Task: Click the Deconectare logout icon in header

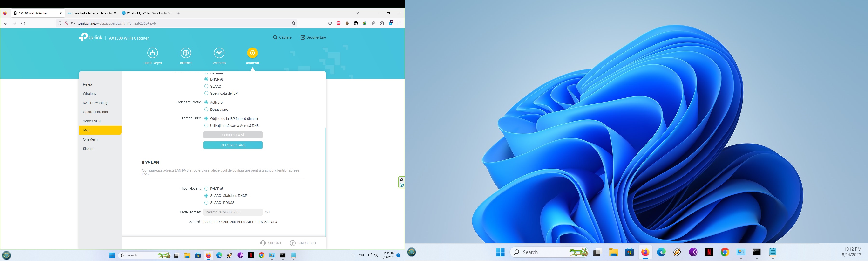Action: (x=303, y=37)
